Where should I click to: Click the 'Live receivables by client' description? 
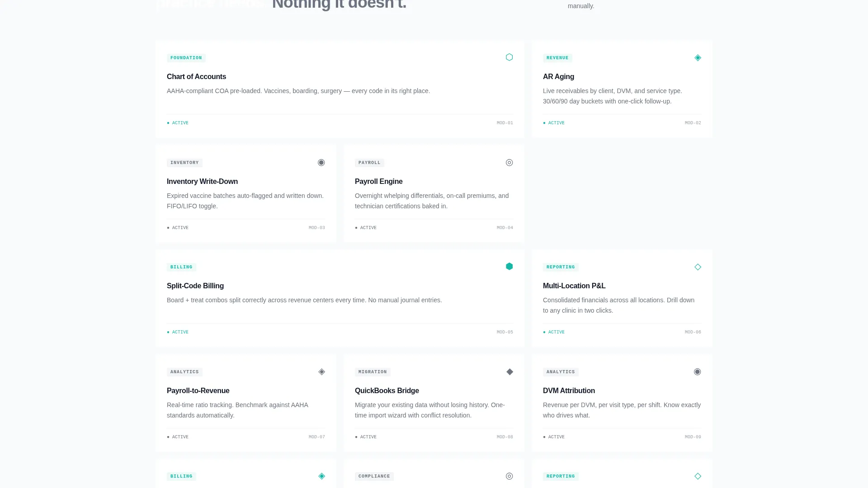point(613,96)
